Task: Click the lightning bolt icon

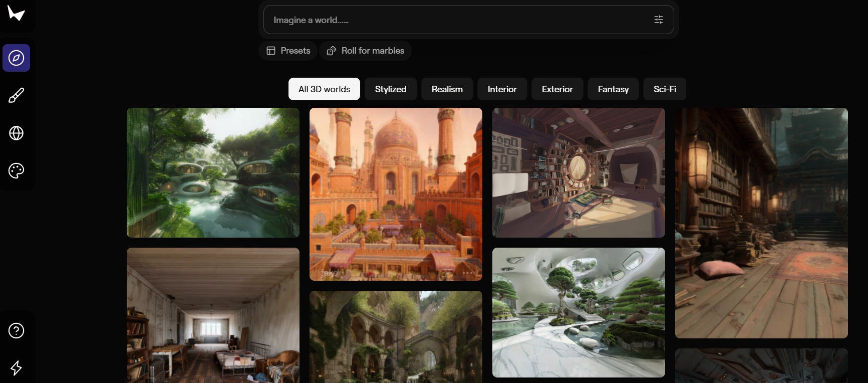Action: click(x=16, y=368)
